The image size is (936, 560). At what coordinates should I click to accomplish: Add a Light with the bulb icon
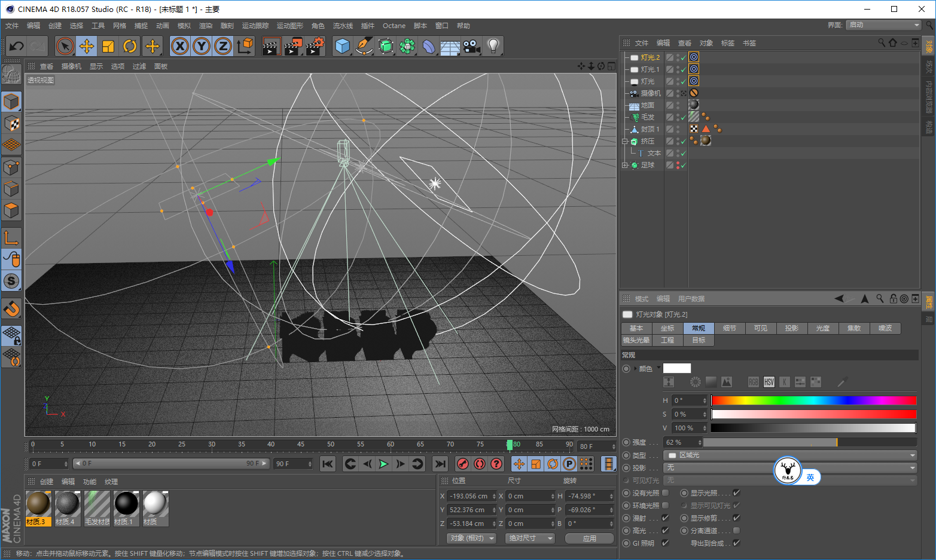(493, 46)
